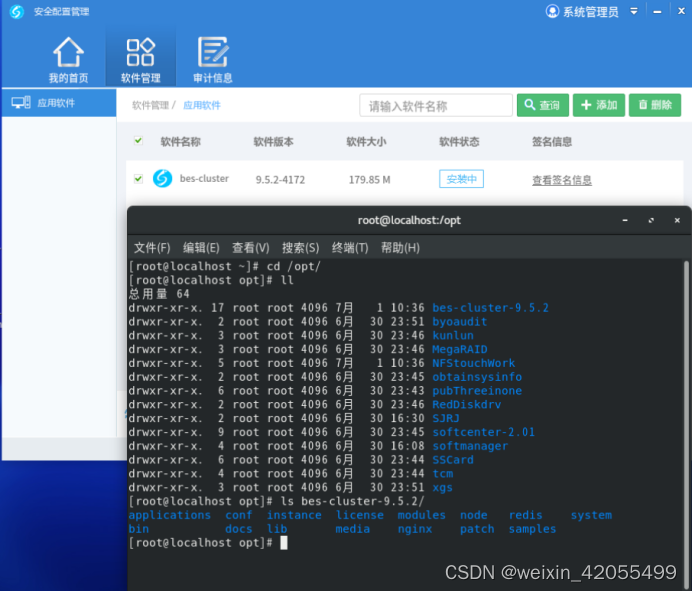Open the 审计信息 audit tab
This screenshot has width=693, height=592.
213,60
